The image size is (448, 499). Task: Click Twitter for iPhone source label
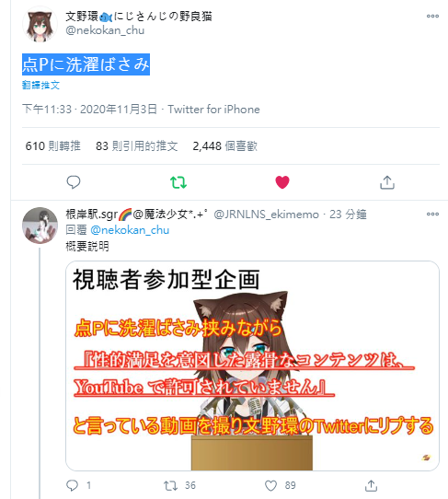[x=213, y=110]
